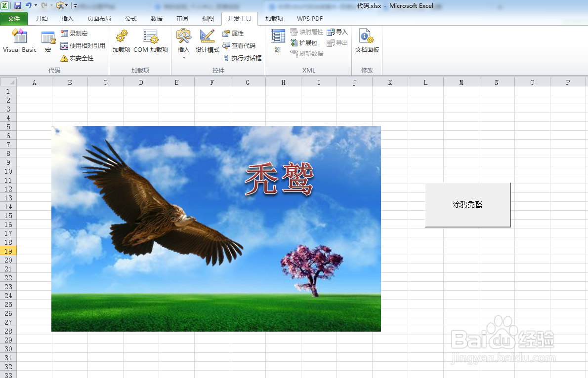Switch to the 公式 tab
Screen dimensions: 588x378
[131, 19]
